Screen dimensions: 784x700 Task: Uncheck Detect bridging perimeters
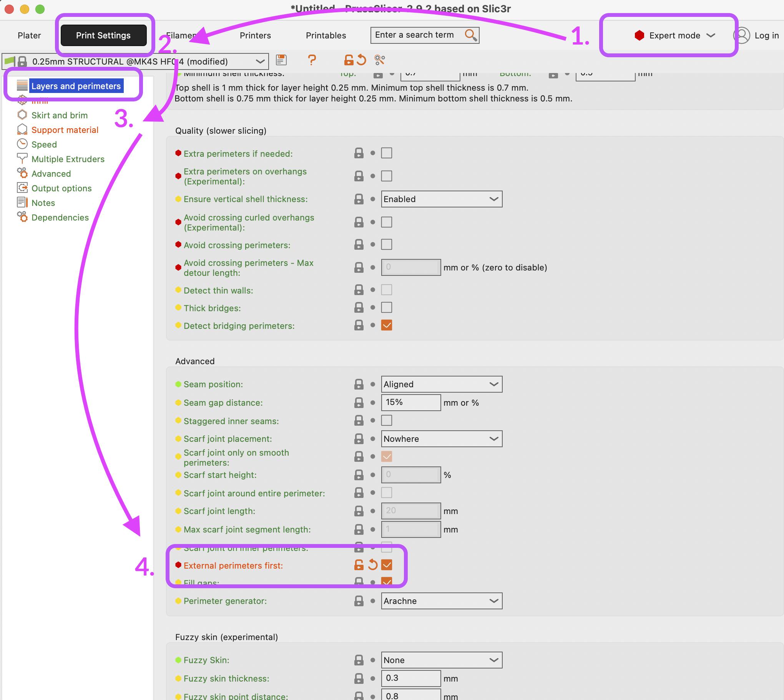point(386,325)
